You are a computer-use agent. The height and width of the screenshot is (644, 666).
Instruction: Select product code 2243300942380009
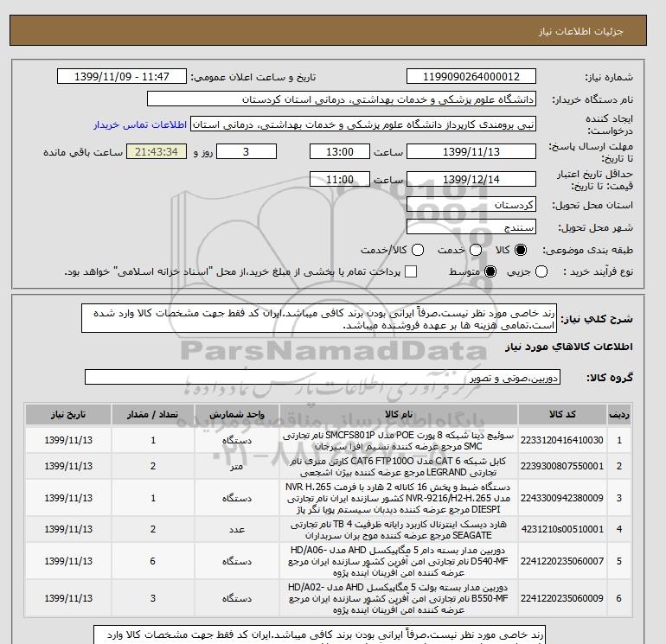click(x=562, y=498)
